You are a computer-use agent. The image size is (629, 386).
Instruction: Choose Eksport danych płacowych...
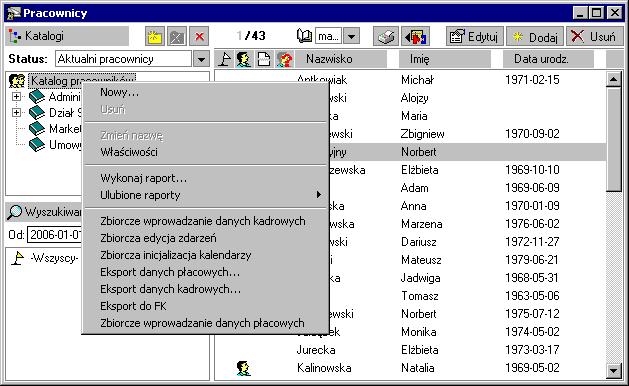pyautogui.click(x=205, y=272)
